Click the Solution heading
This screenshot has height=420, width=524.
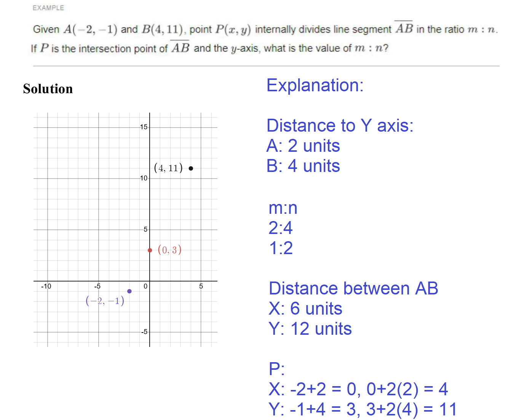point(48,89)
